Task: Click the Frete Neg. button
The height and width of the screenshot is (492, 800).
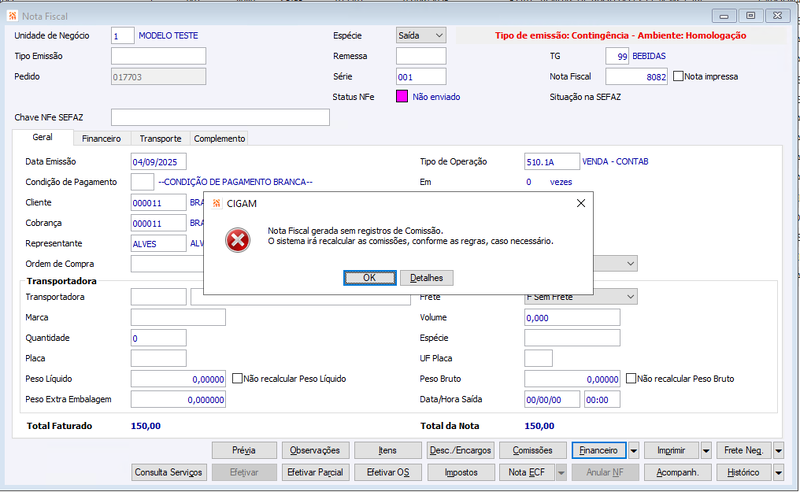Action: click(744, 451)
